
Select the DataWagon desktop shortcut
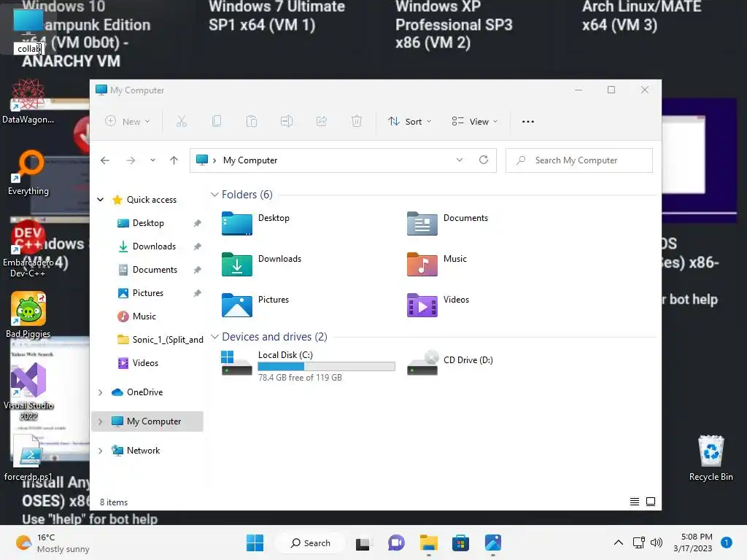pyautogui.click(x=28, y=101)
